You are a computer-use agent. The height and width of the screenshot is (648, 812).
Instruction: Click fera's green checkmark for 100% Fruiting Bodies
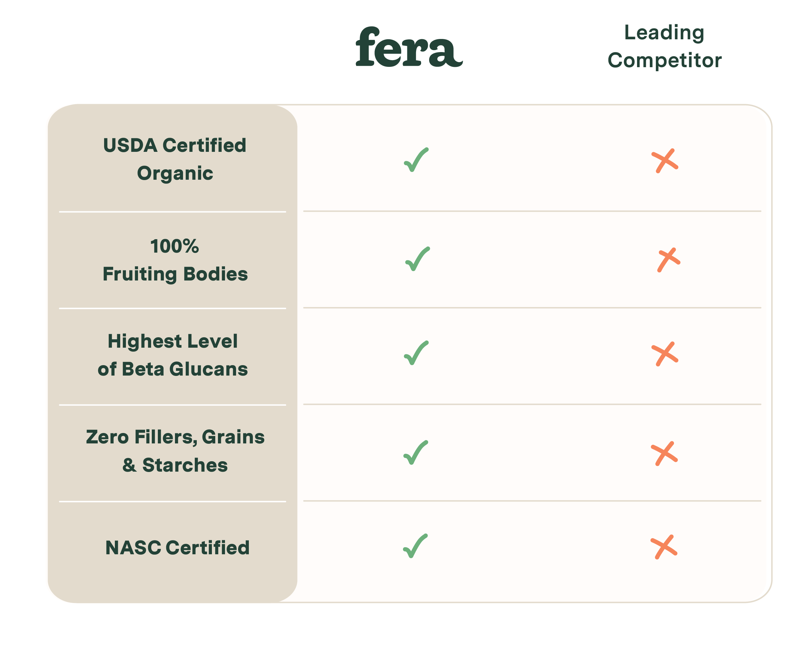[x=417, y=259]
